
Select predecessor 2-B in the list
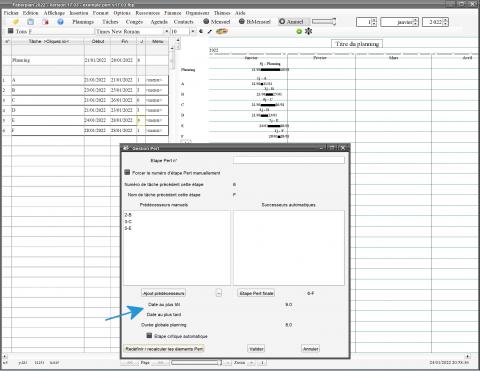pyautogui.click(x=128, y=215)
